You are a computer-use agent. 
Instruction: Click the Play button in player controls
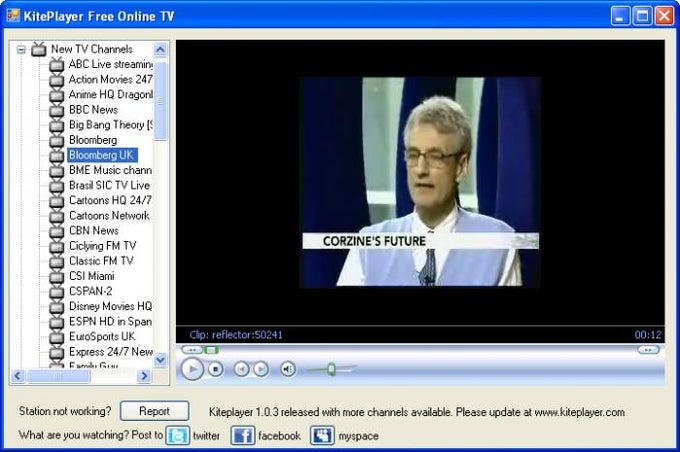pos(193,369)
